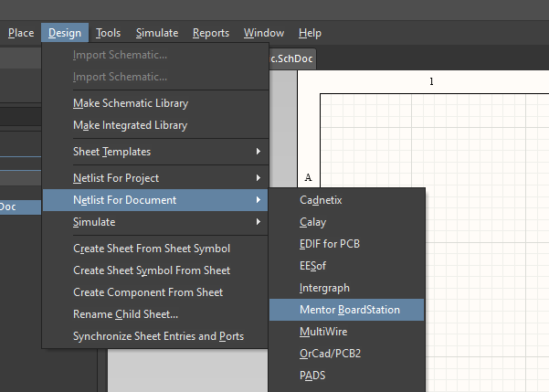Select the highlighted Doc file in Projects panel
The image size is (549, 392).
pyautogui.click(x=20, y=207)
